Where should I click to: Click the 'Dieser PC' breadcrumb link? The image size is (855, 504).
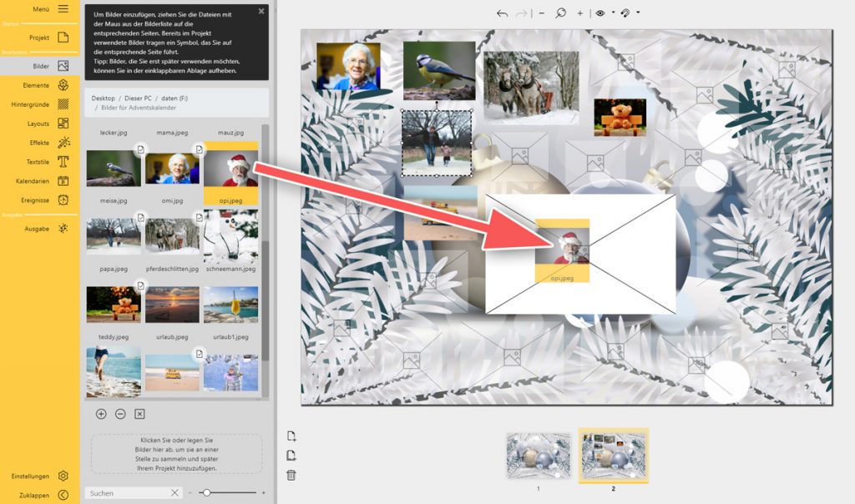tap(138, 98)
